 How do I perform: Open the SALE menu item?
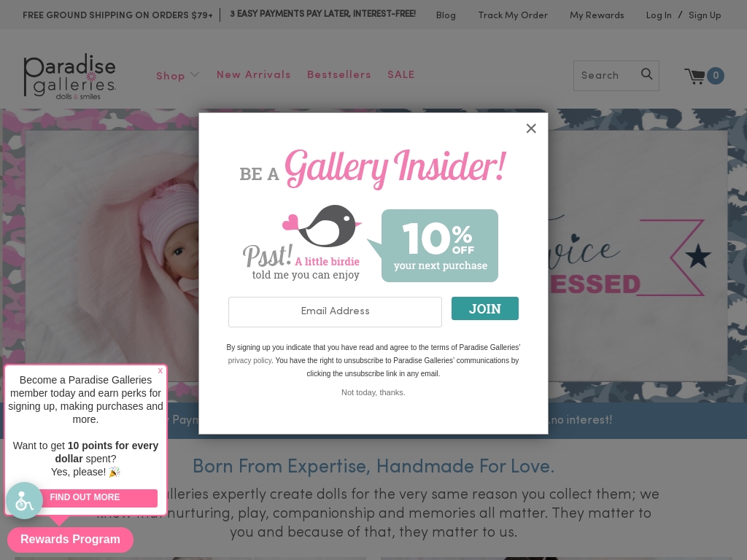[x=400, y=75]
